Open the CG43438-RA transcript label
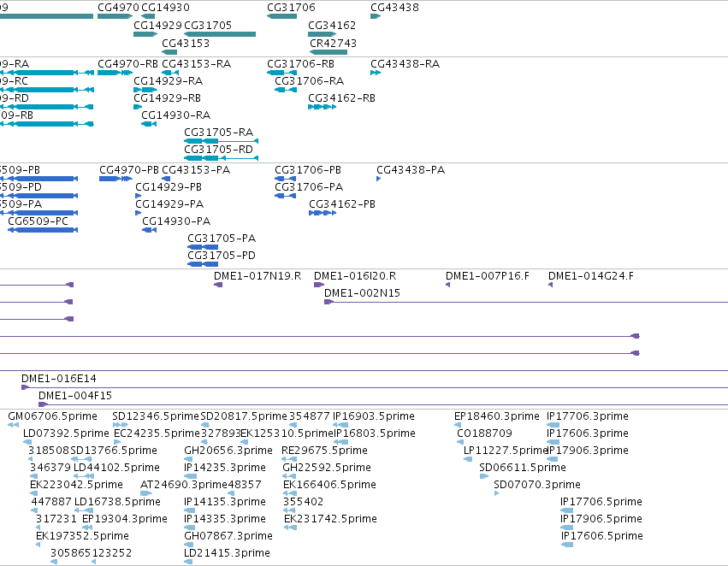 tap(405, 63)
